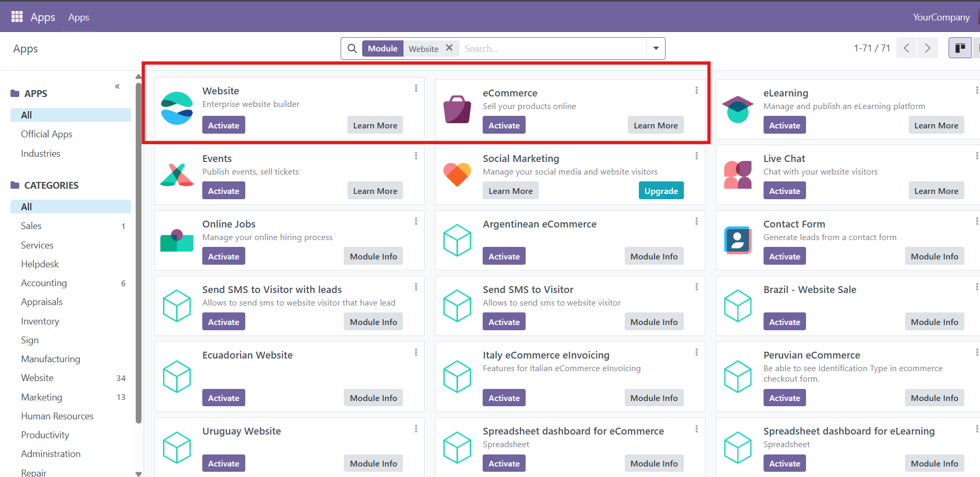The image size is (980, 477).
Task: Open the Apps menu in top bar
Action: click(x=79, y=17)
